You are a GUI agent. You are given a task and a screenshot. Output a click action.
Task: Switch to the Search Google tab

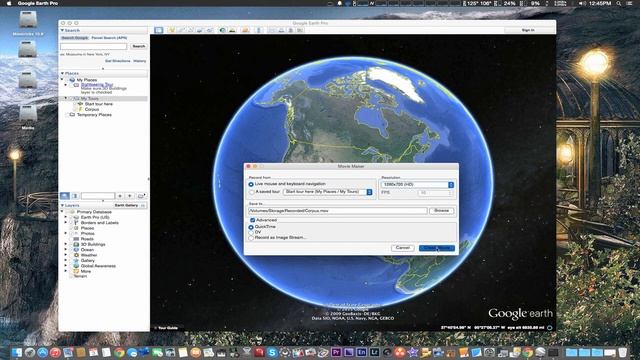tap(75, 38)
